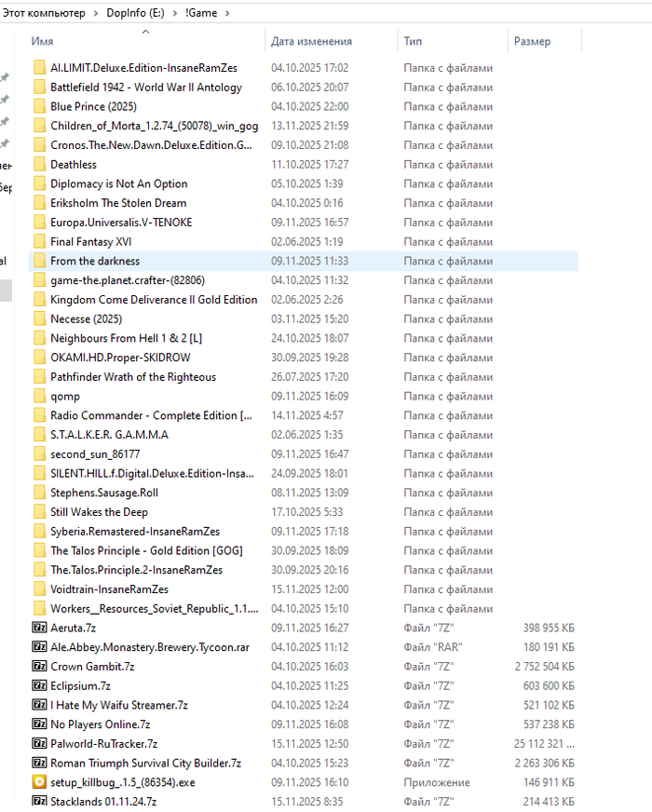Click the setup_killbug exe installer icon
This screenshot has width=652, height=812.
39,782
